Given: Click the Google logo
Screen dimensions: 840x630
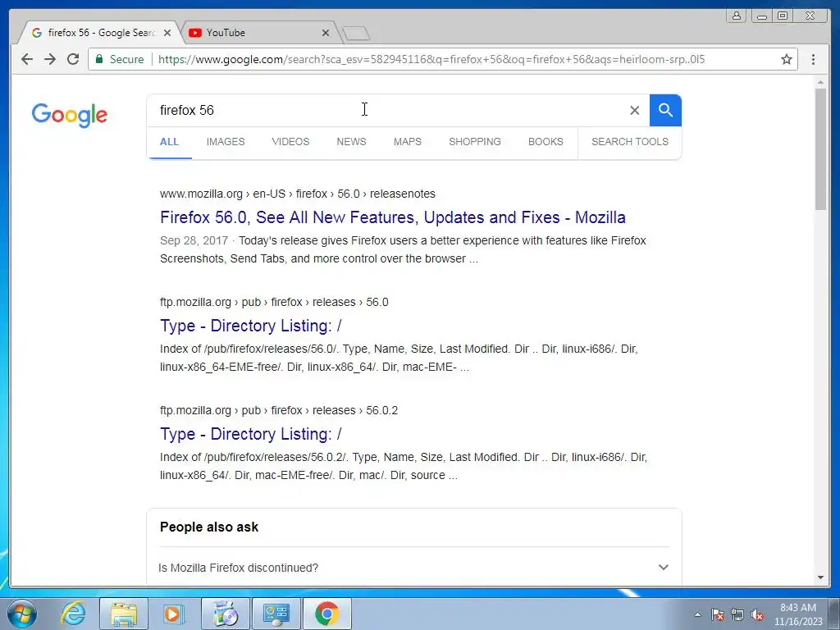Looking at the screenshot, I should (70, 115).
